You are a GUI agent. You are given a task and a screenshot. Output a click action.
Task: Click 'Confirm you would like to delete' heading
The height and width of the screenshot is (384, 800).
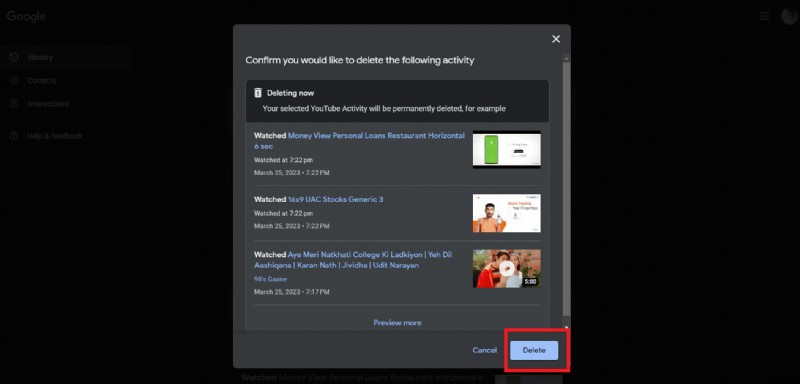point(360,60)
